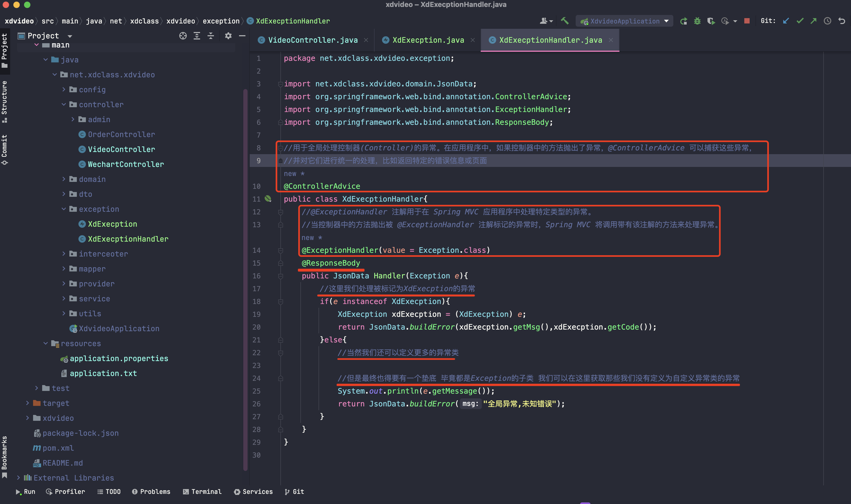The height and width of the screenshot is (504, 851).
Task: Click the exception breadcrumb
Action: coord(221,21)
